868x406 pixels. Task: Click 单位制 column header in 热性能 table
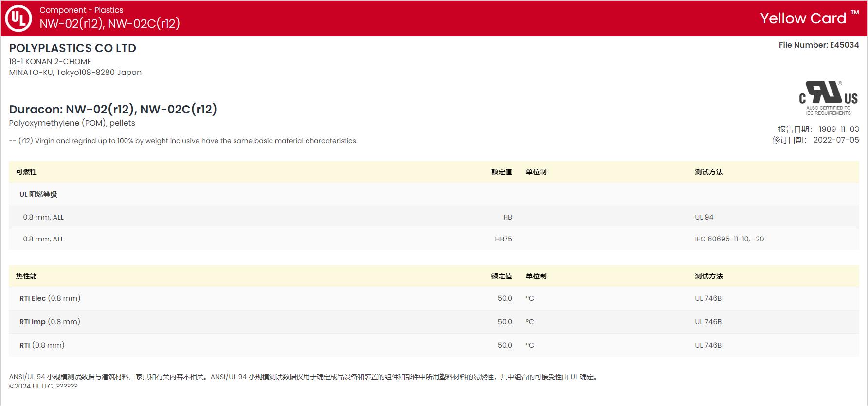[536, 276]
